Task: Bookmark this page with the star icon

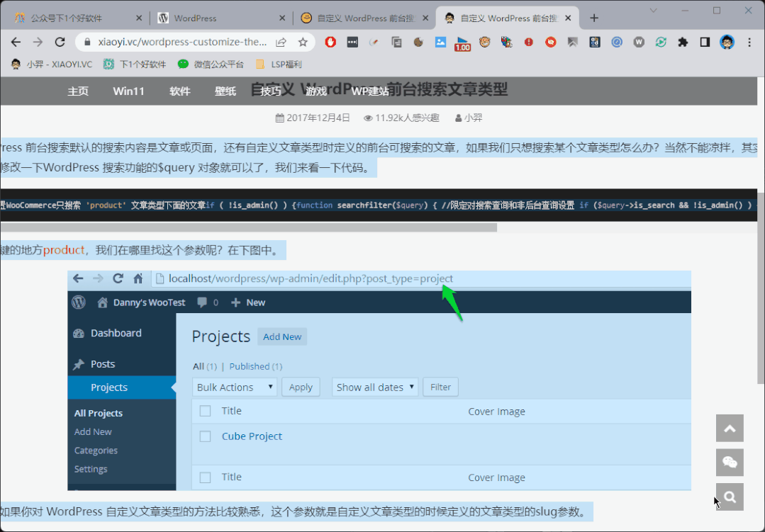Action: 303,43
